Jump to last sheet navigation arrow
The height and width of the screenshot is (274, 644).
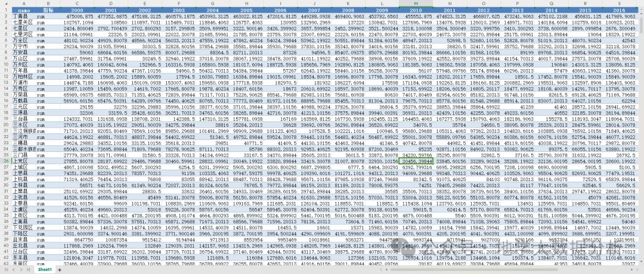click(28, 270)
